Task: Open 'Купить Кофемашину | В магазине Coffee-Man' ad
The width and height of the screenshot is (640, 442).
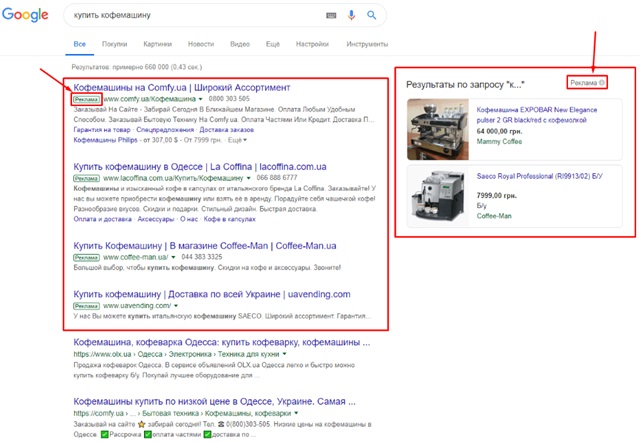Action: pos(205,246)
